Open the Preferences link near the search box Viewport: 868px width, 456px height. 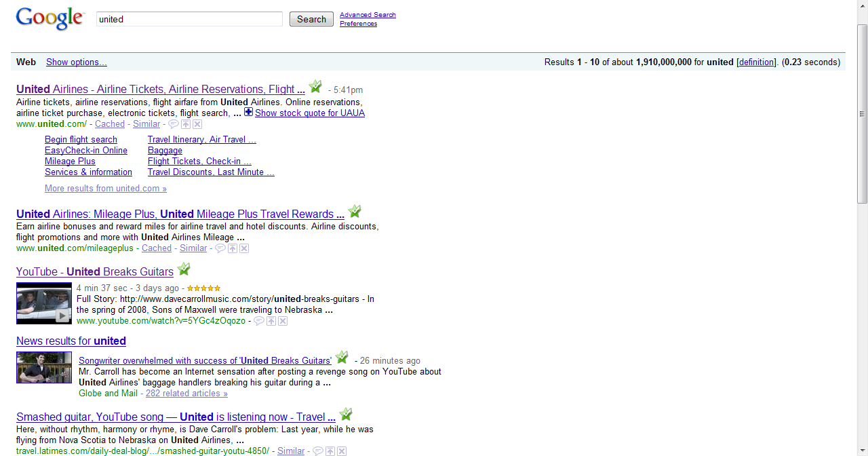pyautogui.click(x=358, y=24)
